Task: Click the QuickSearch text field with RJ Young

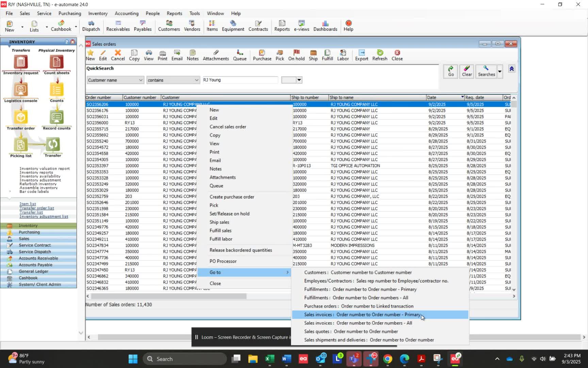Action: point(240,80)
